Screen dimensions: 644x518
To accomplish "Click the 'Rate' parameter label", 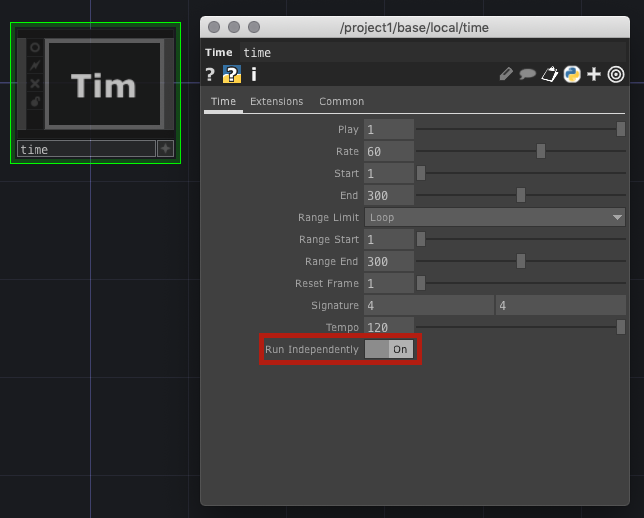I will point(347,152).
